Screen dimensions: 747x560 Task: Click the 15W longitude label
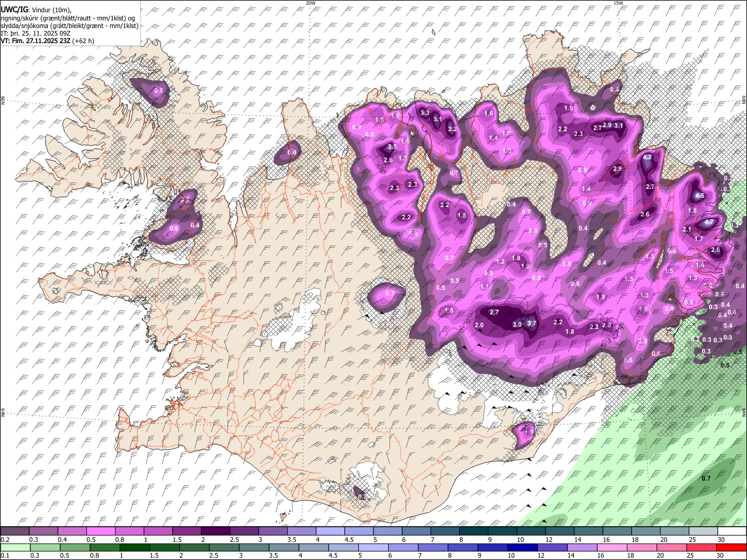point(617,3)
